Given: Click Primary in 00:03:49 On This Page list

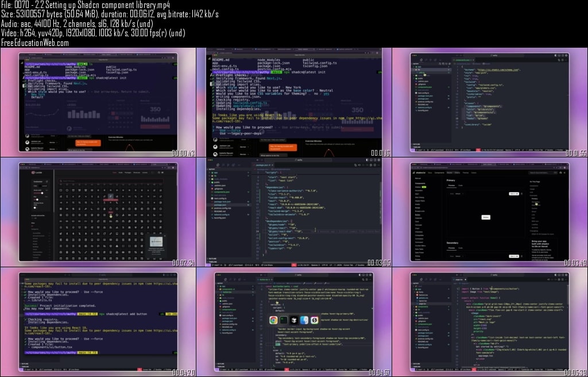Looking at the screenshot, I should [x=535, y=199].
